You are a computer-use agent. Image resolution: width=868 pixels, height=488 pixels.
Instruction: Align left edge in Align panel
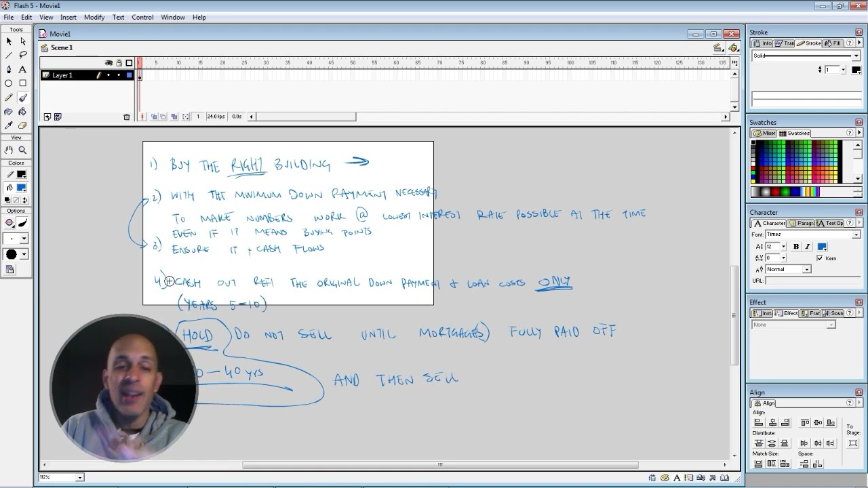click(759, 422)
